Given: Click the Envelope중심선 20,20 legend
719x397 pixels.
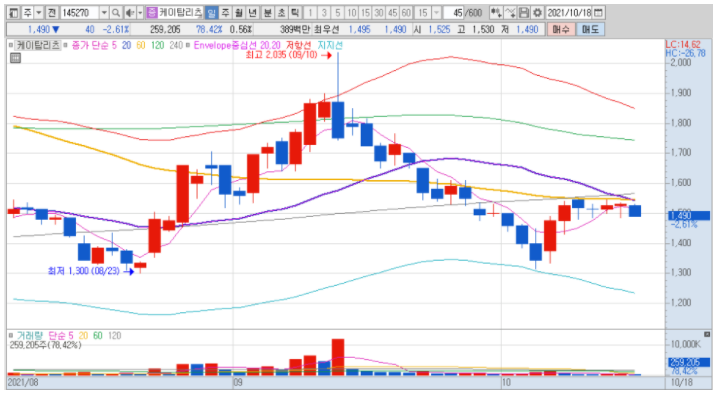Looking at the screenshot, I should (x=237, y=45).
